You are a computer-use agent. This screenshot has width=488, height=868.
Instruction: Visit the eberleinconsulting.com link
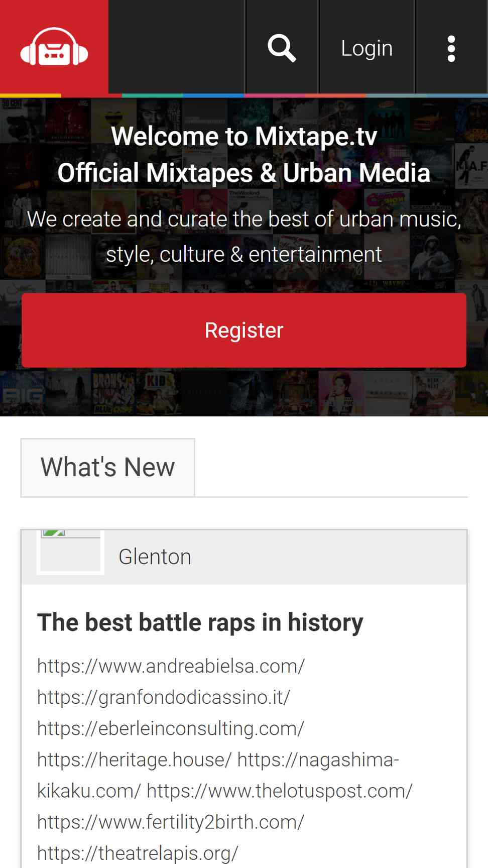click(x=171, y=728)
